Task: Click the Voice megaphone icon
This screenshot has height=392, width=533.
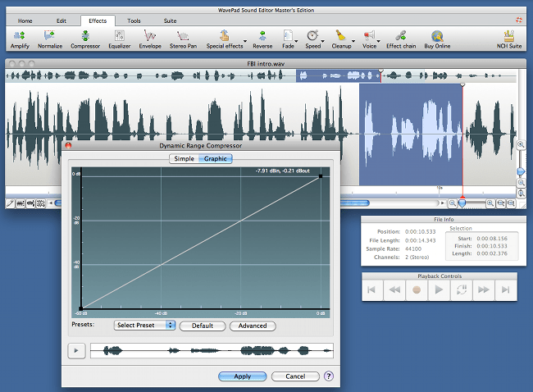Action: point(369,35)
